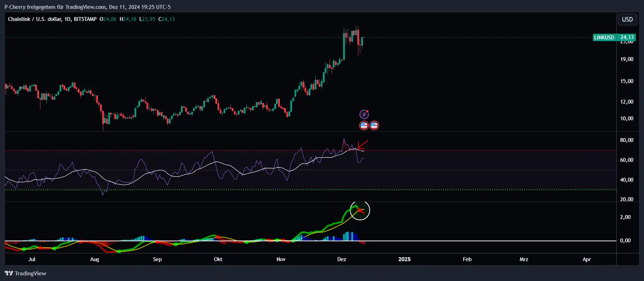The image size is (644, 281).
Task: Click the high value H24,18
Action: click(128, 19)
